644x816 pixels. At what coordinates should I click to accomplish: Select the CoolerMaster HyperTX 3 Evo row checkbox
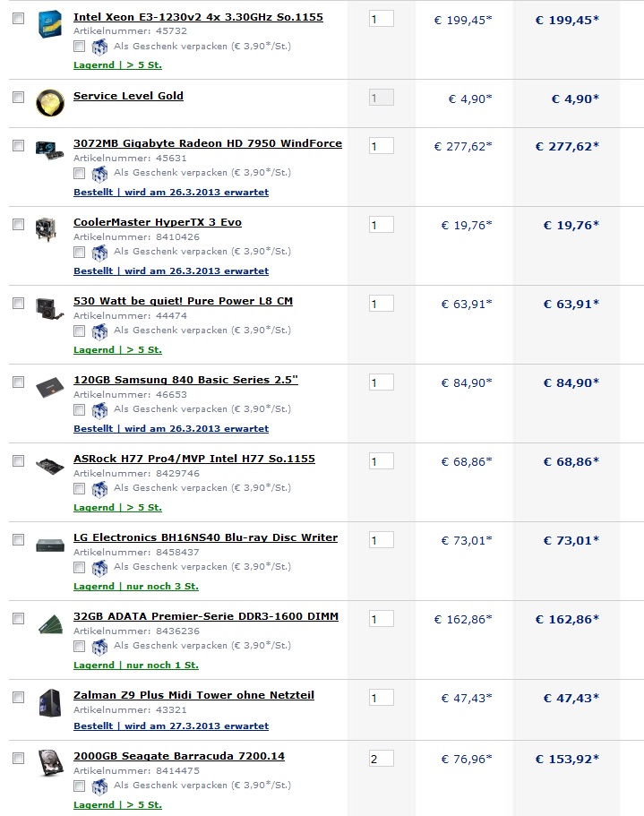pos(18,224)
